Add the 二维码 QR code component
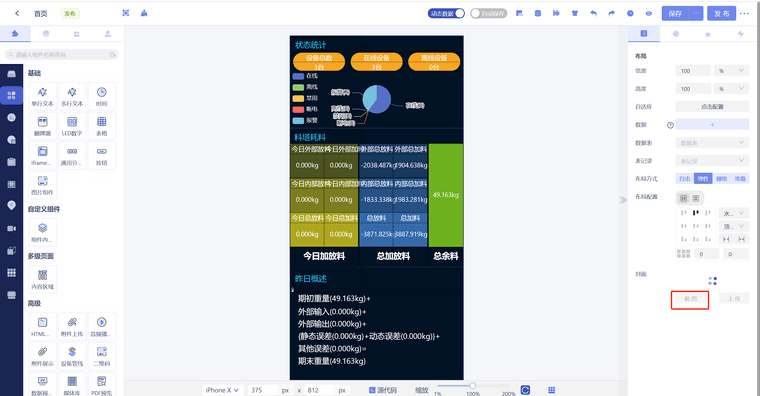760x396 pixels. pyautogui.click(x=102, y=356)
